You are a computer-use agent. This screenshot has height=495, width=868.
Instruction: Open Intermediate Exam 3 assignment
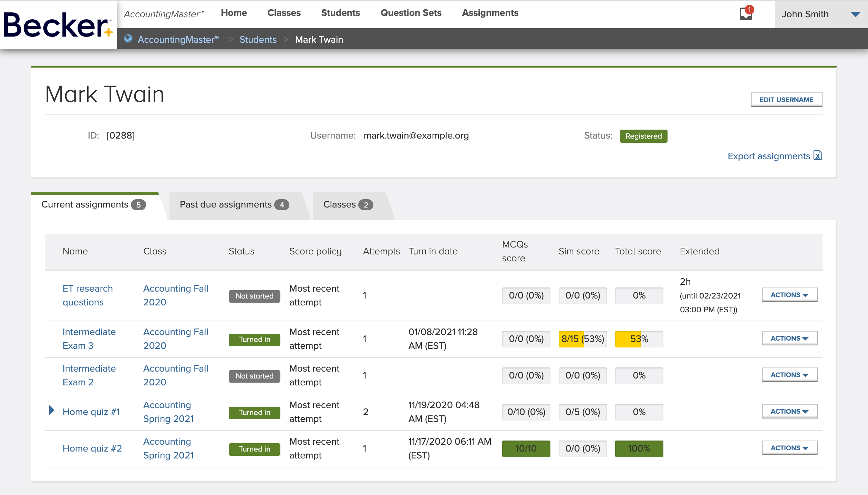tap(89, 339)
